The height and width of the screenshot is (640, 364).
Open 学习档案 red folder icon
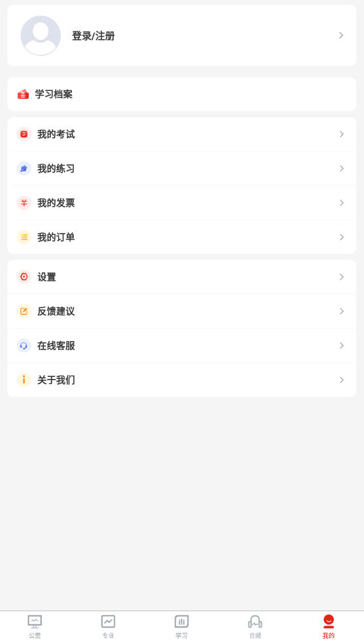24,94
